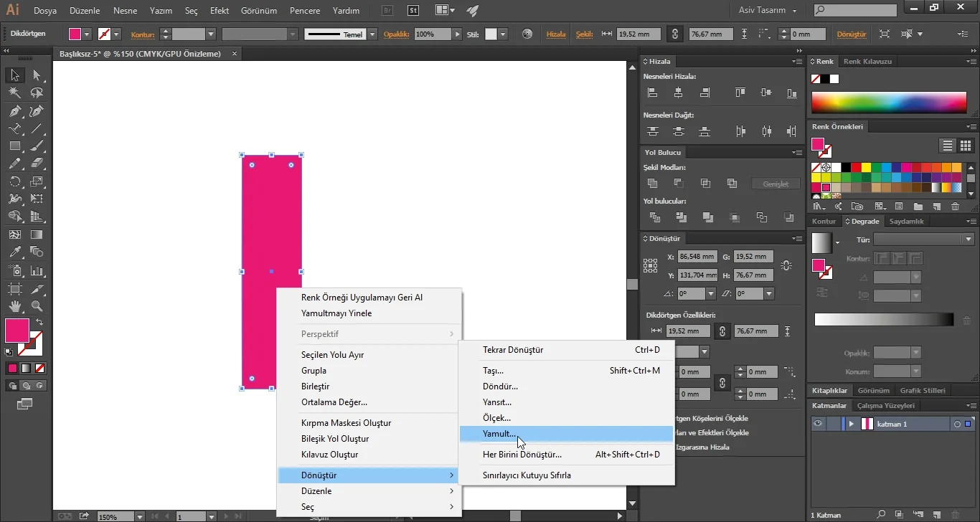Open the Opaklık 100% dropdown arrow
The height and width of the screenshot is (522, 980).
pos(457,34)
